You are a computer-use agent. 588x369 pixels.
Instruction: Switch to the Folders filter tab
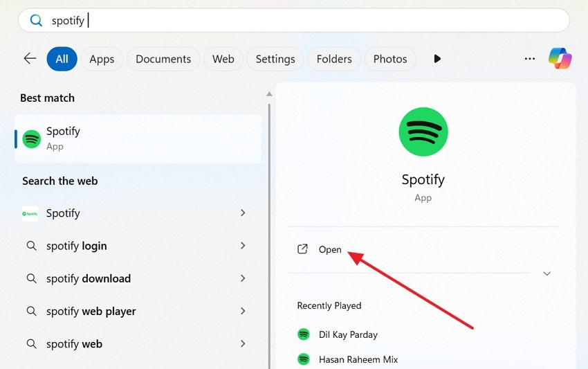tap(334, 59)
